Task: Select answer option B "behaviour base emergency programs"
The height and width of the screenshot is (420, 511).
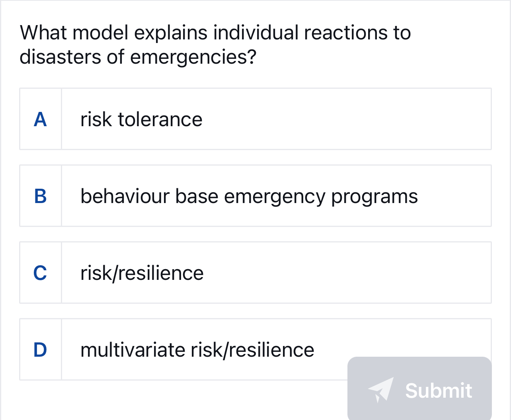Action: [255, 195]
